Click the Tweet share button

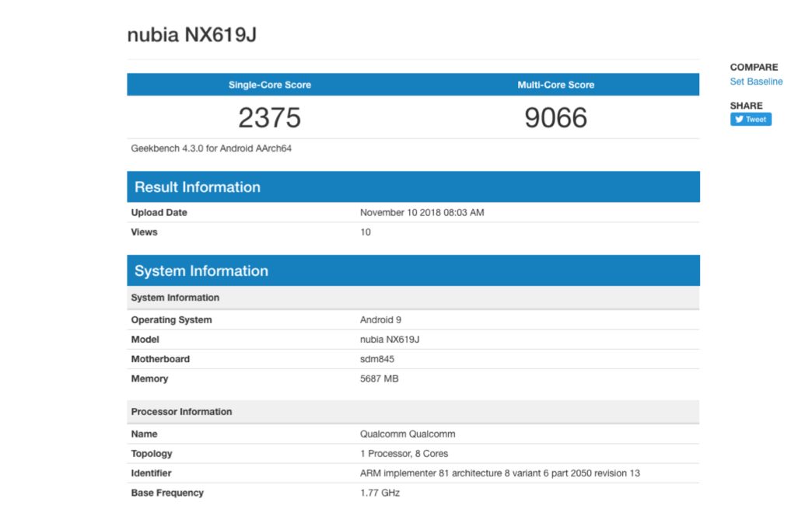pyautogui.click(x=751, y=120)
